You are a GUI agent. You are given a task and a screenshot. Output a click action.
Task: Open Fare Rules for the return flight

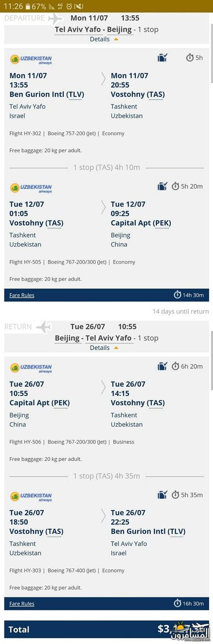point(22,604)
